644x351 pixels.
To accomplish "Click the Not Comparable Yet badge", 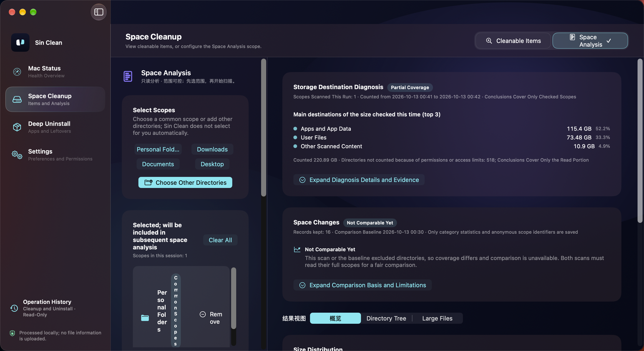I will tap(370, 223).
